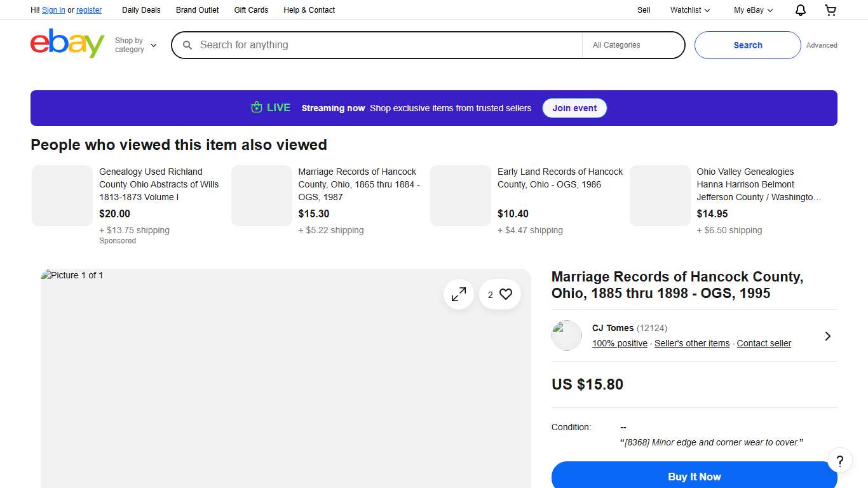Open the All Categories dropdown

[632, 45]
